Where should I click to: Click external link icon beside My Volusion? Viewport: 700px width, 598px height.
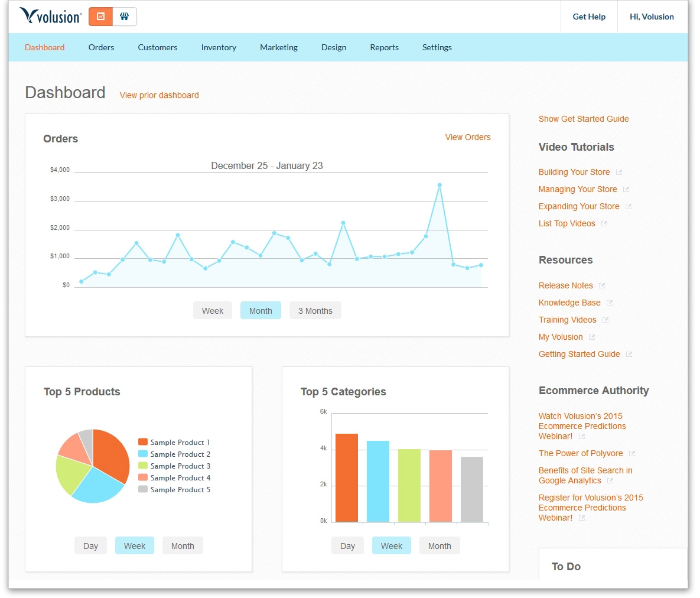pos(591,337)
